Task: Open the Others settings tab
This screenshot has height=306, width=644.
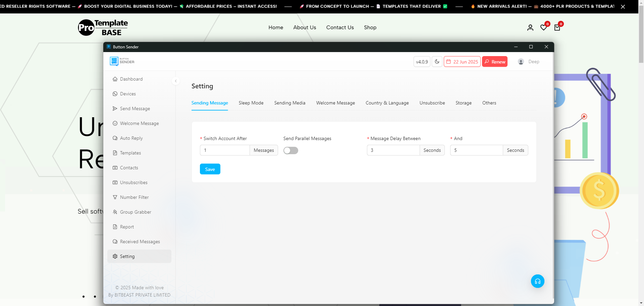Action: click(x=489, y=103)
